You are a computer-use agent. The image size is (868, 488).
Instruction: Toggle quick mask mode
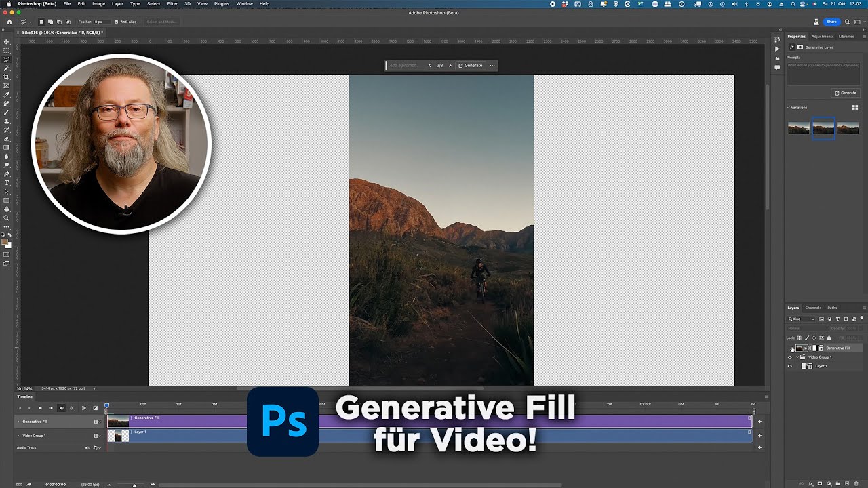click(7, 255)
